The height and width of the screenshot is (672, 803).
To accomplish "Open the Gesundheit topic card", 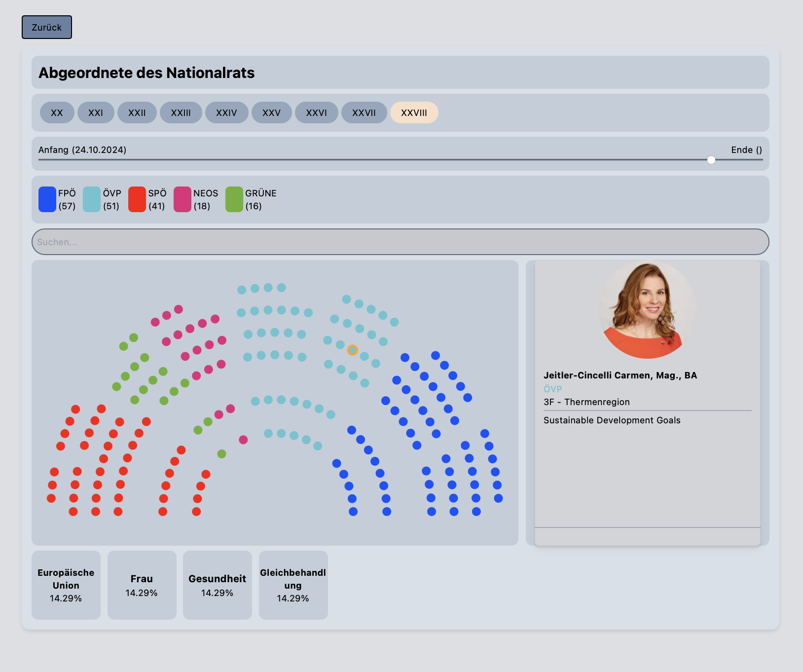I will (x=218, y=585).
